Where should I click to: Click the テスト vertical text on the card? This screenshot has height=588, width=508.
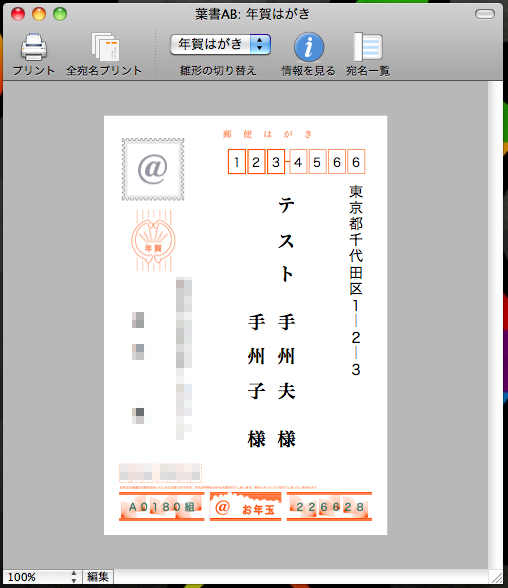286,240
